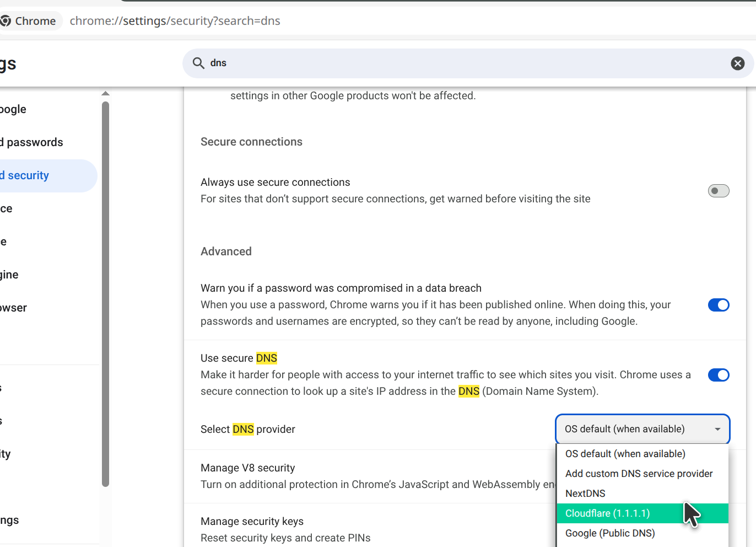Image resolution: width=756 pixels, height=547 pixels.
Task: Click the data breach warning title
Action: coord(341,288)
